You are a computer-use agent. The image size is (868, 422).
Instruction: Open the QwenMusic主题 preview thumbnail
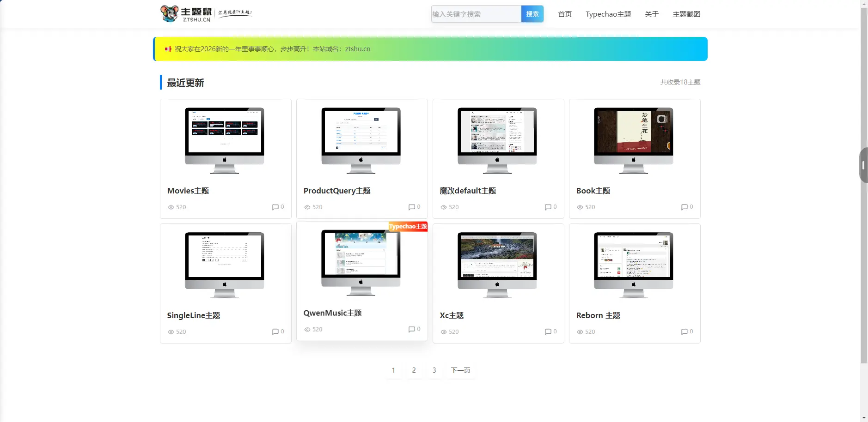tap(361, 263)
